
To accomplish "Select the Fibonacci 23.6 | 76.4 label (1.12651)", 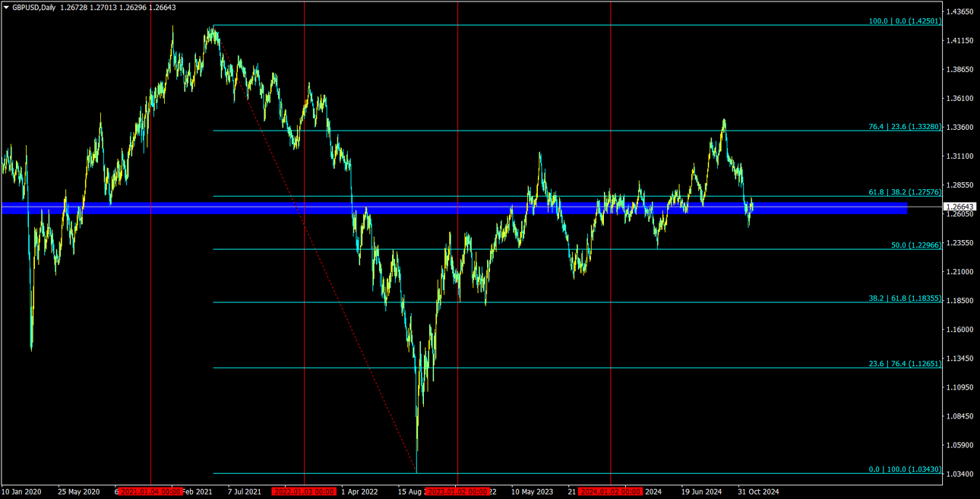I will click(905, 364).
